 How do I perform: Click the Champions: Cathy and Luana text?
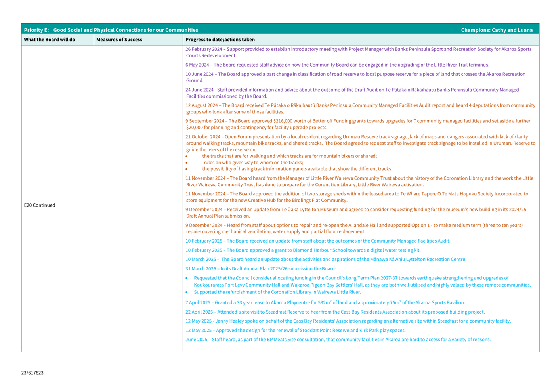click(x=497, y=30)
